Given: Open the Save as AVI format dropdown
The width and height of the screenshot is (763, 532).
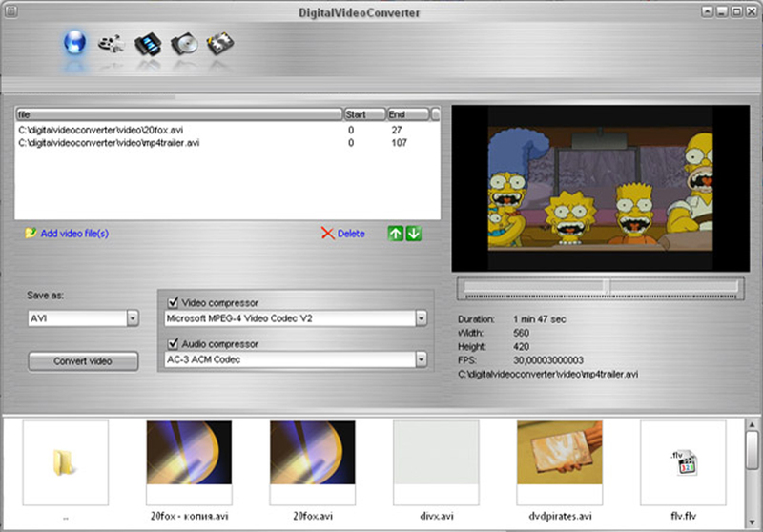Looking at the screenshot, I should click(133, 318).
